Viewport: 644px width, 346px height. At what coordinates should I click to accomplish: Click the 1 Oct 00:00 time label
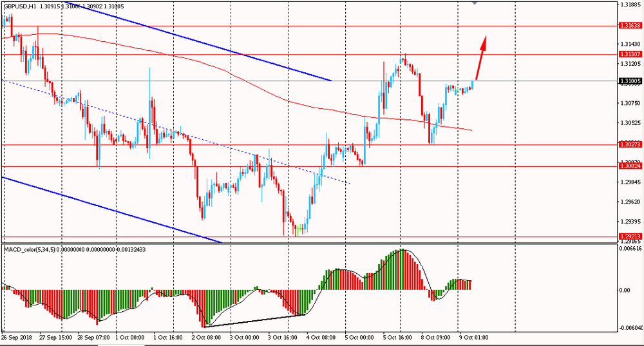[x=130, y=338]
